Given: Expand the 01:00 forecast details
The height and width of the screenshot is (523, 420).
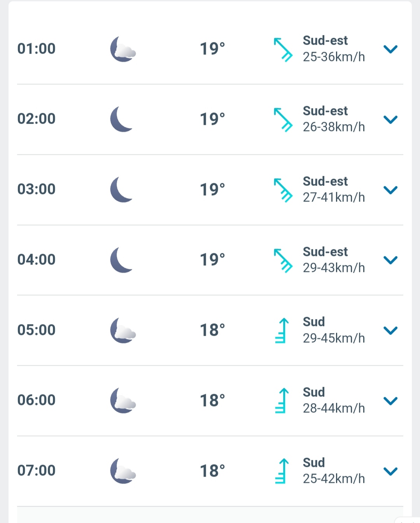Looking at the screenshot, I should click(x=390, y=49).
